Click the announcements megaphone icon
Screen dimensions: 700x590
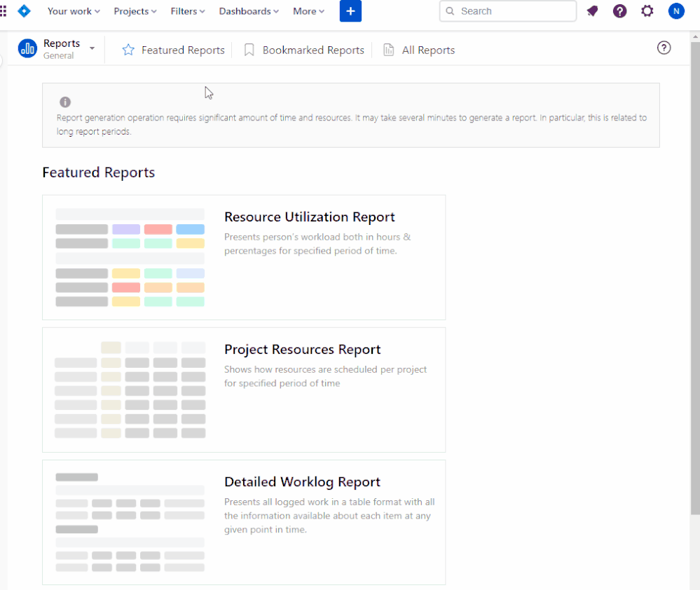coord(592,11)
